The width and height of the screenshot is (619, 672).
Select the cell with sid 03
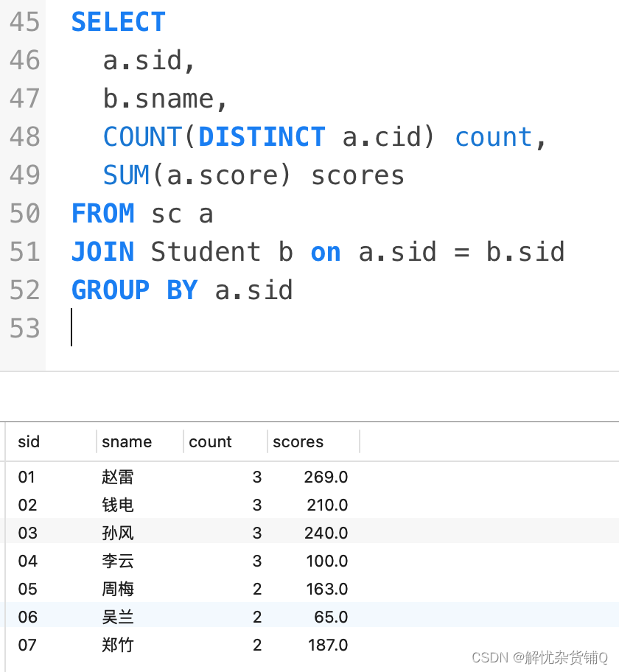[27, 533]
